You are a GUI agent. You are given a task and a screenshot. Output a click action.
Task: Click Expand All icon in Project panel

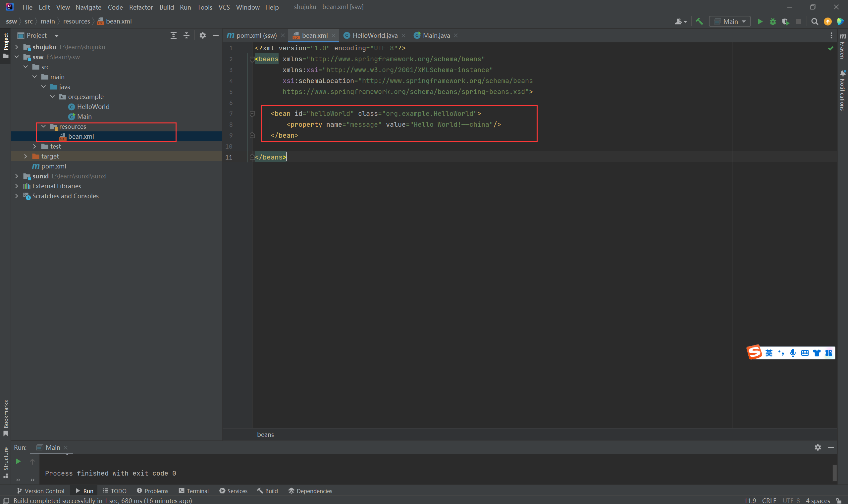click(x=173, y=35)
